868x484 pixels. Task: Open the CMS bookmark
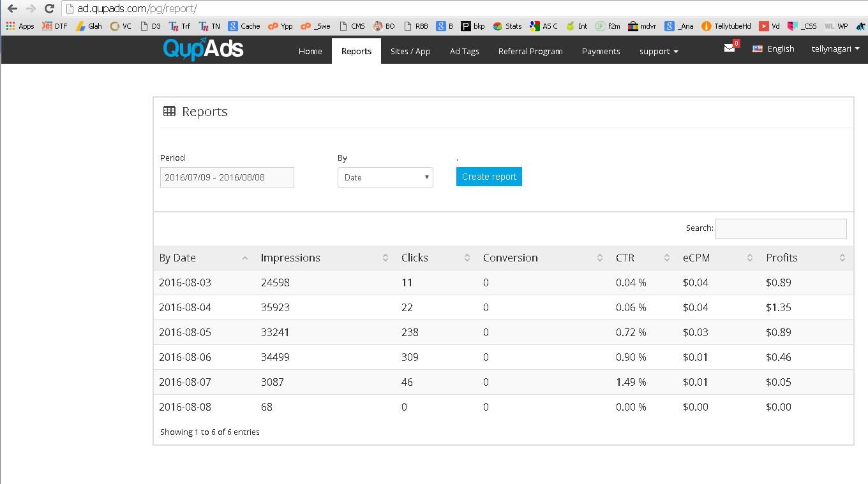(x=352, y=26)
